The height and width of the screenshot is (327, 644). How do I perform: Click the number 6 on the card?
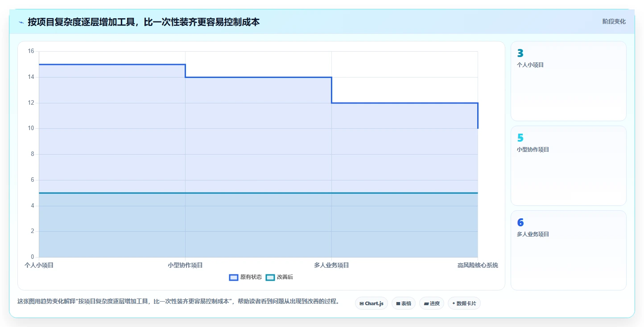pyautogui.click(x=520, y=223)
